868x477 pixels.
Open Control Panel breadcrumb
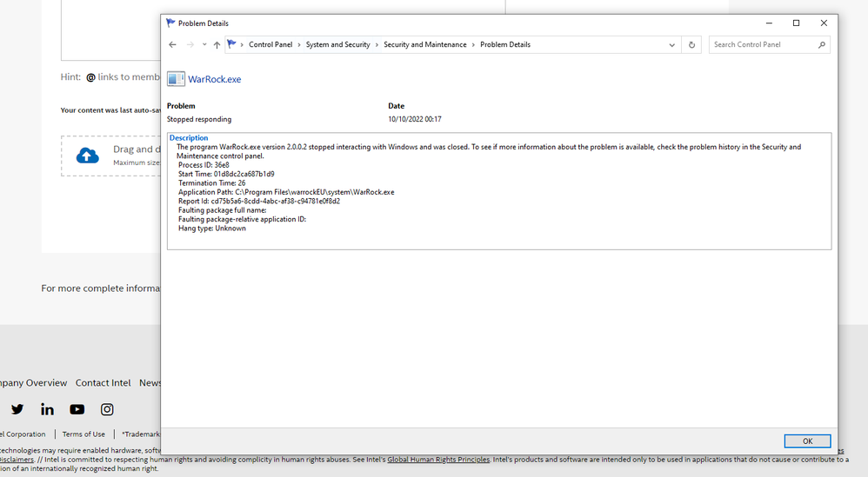tap(270, 45)
